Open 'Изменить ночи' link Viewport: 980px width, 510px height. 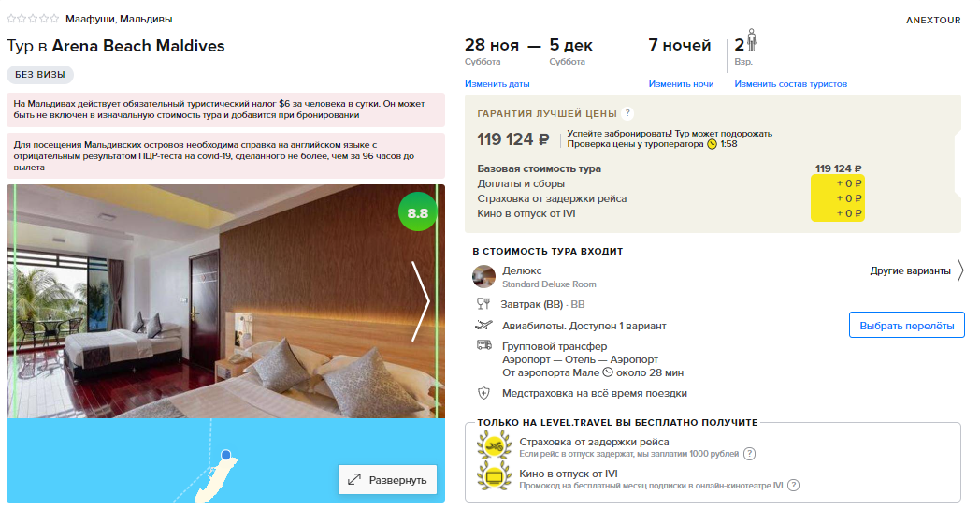tap(681, 84)
